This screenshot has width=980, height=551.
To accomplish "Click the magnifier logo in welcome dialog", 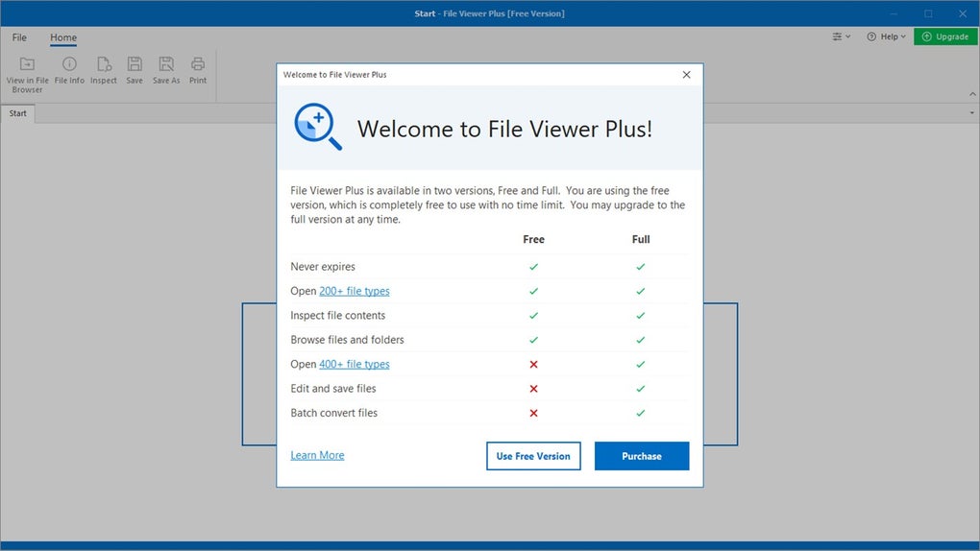I will point(317,127).
